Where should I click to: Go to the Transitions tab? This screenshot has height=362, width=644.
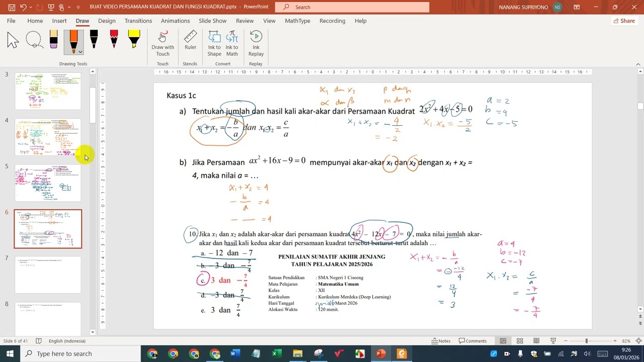(x=138, y=21)
